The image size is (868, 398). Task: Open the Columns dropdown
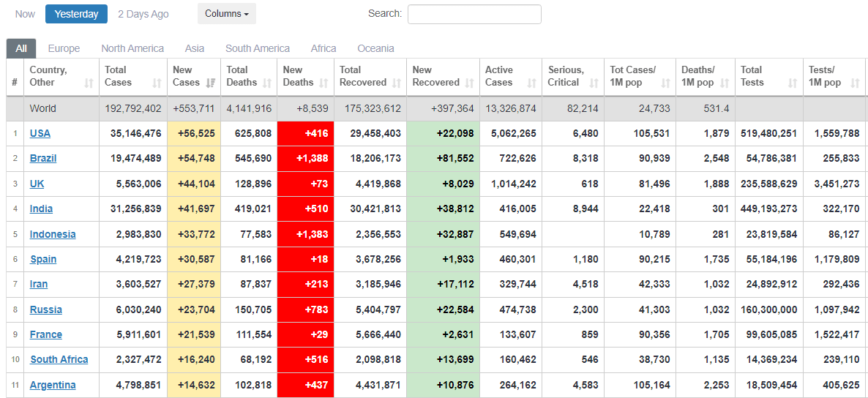pos(226,14)
